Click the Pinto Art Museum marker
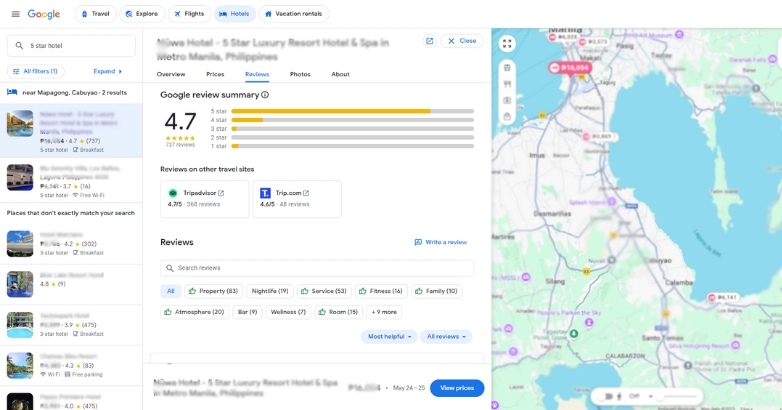This screenshot has height=410, width=782. tap(679, 34)
